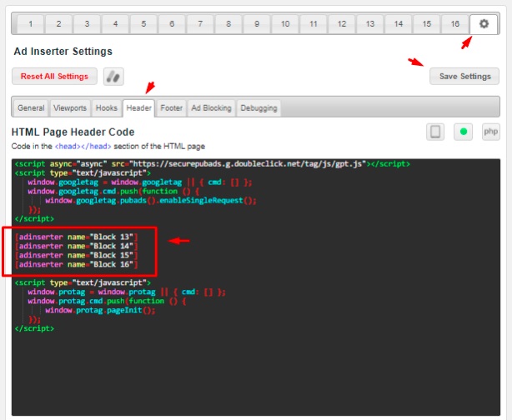Click the 'HTML Page Header Code' heading
Image resolution: width=512 pixels, height=420 pixels.
(x=73, y=132)
